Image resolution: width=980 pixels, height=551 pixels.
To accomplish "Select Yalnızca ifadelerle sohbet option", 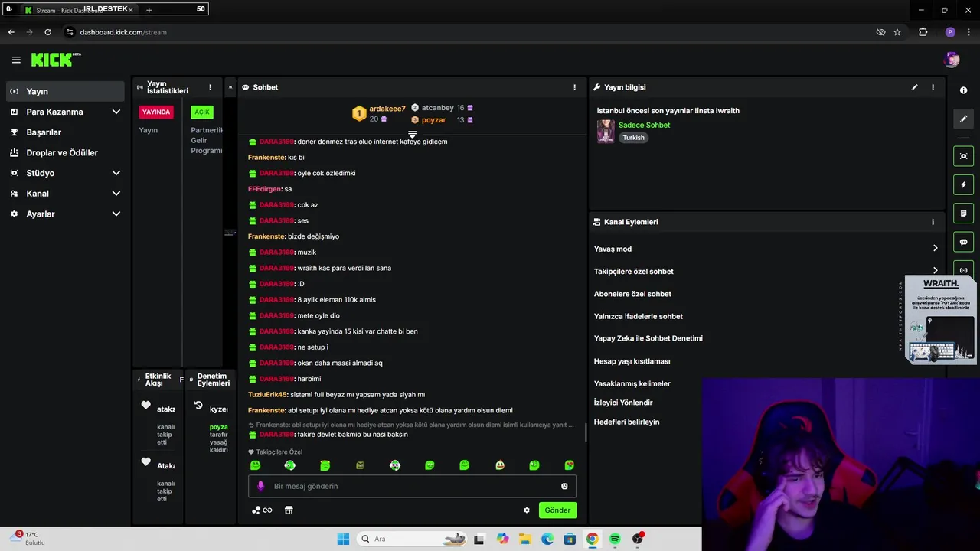I will [x=639, y=316].
